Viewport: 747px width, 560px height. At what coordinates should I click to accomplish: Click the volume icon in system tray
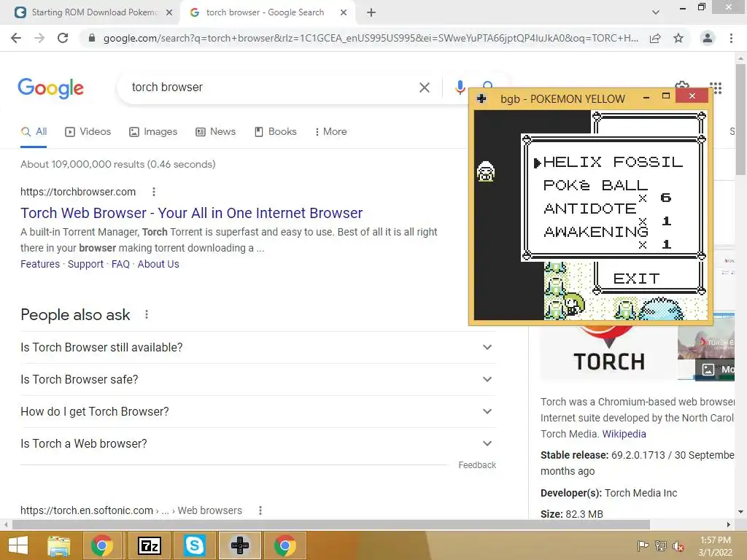[x=678, y=546]
